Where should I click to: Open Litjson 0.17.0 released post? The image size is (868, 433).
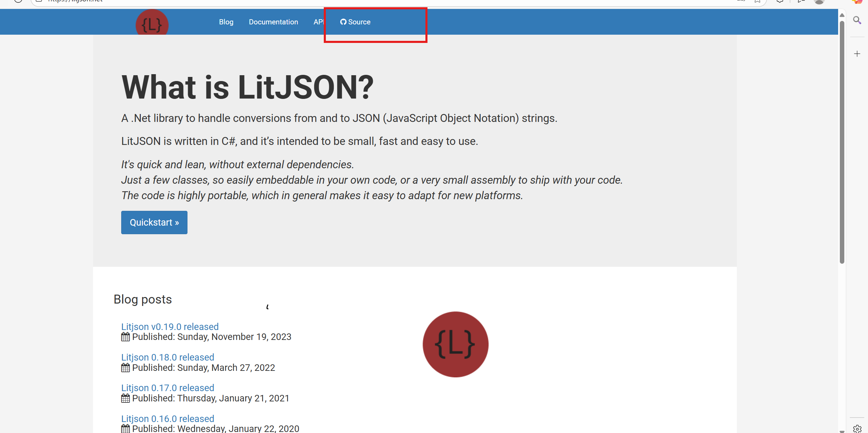pyautogui.click(x=168, y=388)
